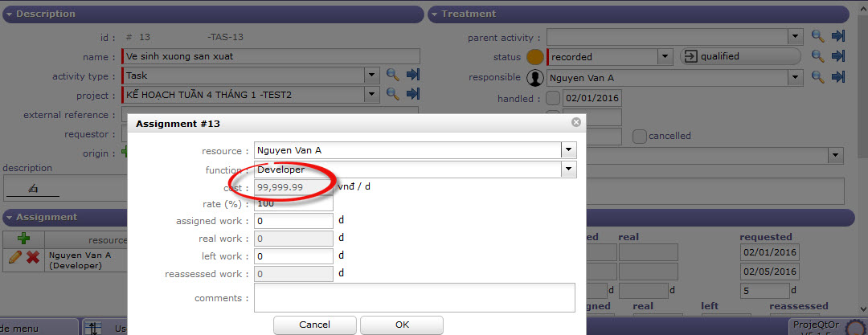The image size is (868, 335).
Task: Open the responsible dropdown
Action: [x=796, y=77]
